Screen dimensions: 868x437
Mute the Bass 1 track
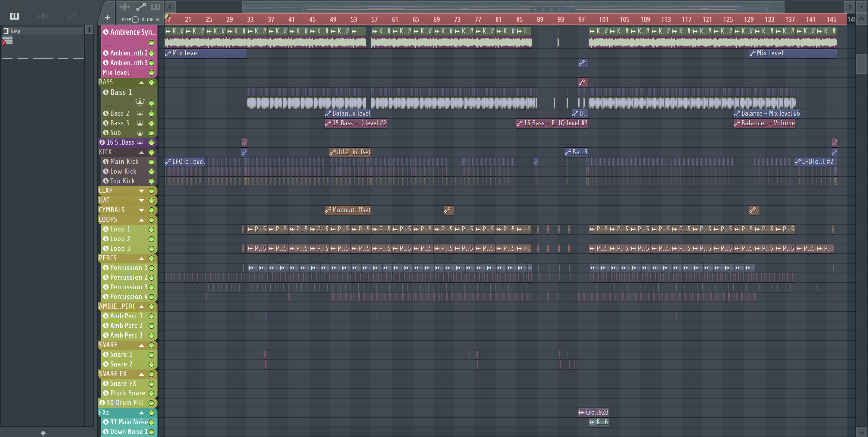click(x=152, y=103)
